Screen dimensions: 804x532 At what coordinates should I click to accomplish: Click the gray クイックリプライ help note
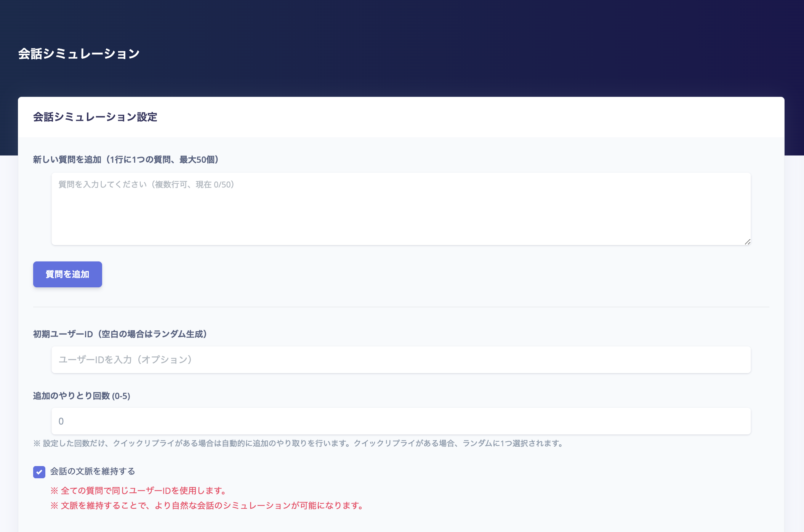pyautogui.click(x=298, y=443)
